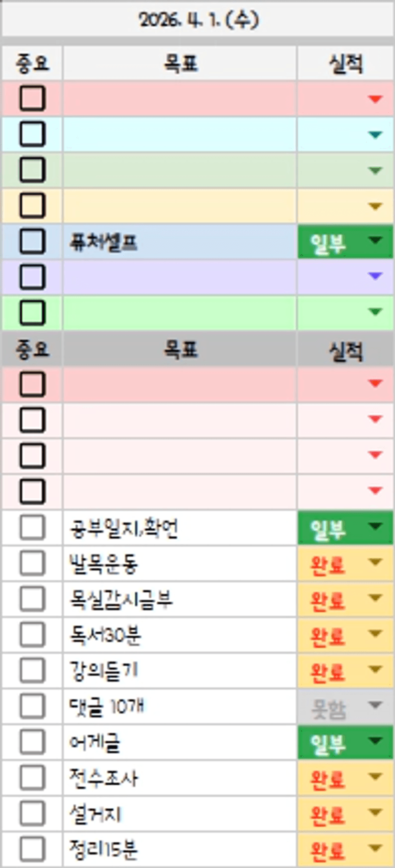Image resolution: width=395 pixels, height=868 pixels.
Task: Click the top 목표 column header
Action: [x=180, y=64]
